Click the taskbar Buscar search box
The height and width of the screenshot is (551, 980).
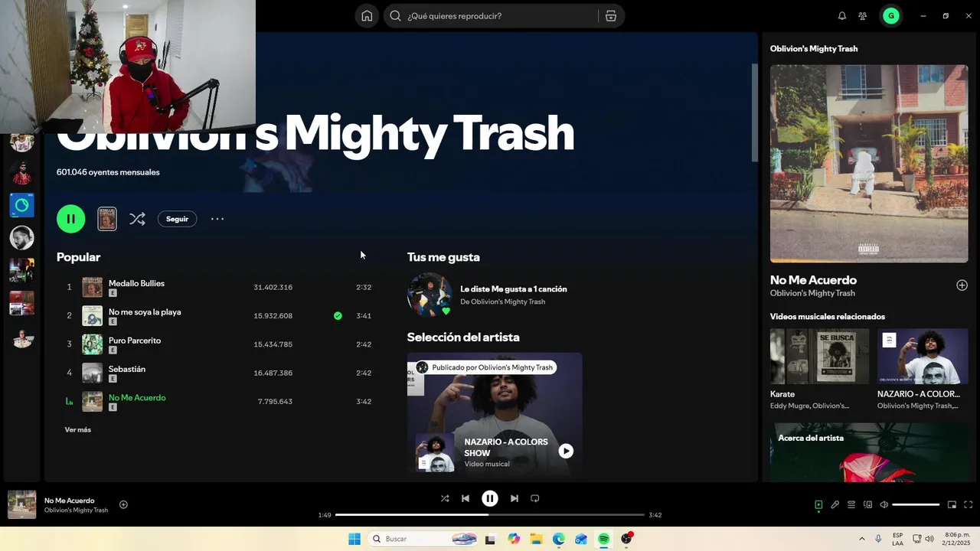point(423,539)
